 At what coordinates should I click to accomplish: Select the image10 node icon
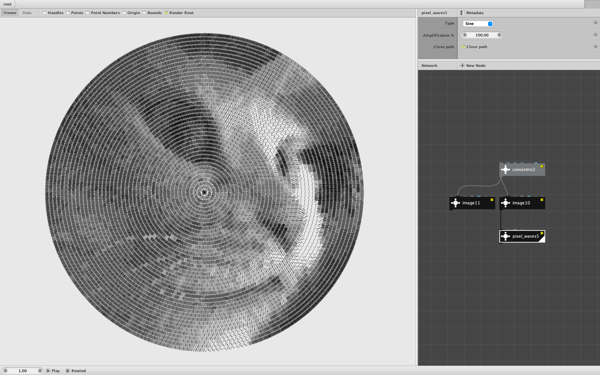coord(505,203)
